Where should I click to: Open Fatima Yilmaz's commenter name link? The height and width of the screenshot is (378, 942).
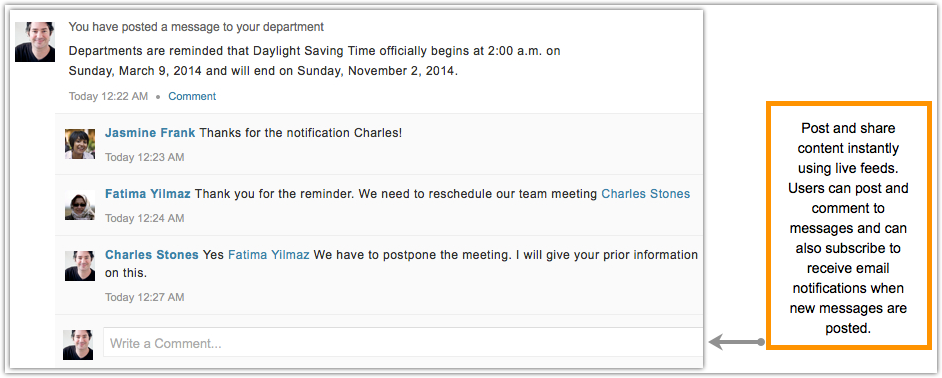[x=148, y=194]
